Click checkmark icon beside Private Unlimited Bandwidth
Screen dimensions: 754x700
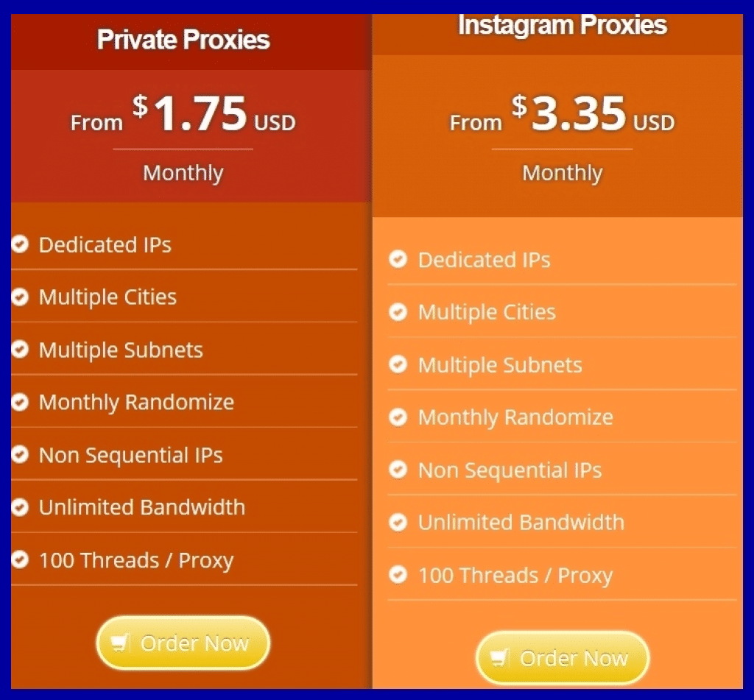pyautogui.click(x=20, y=507)
